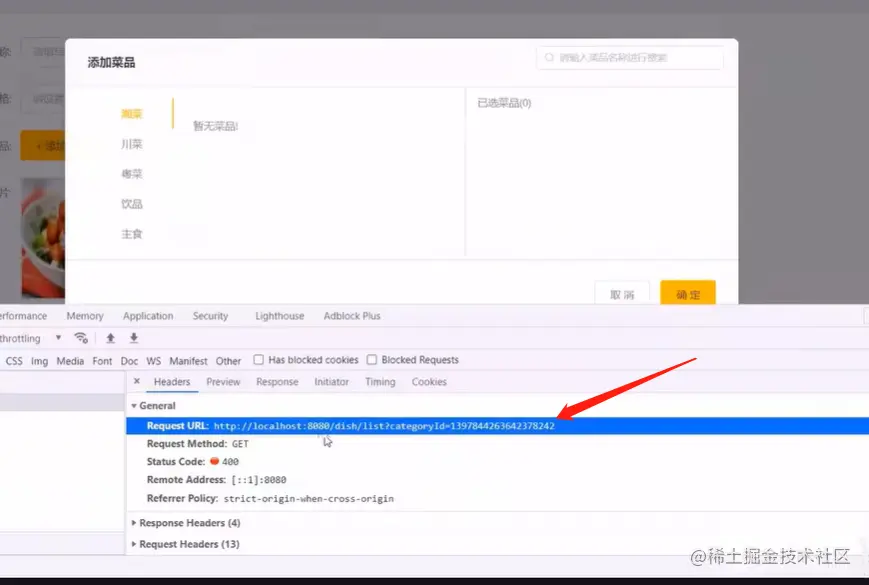Viewport: 869px width, 585px height.
Task: Open the Cookies tab
Action: (x=429, y=382)
